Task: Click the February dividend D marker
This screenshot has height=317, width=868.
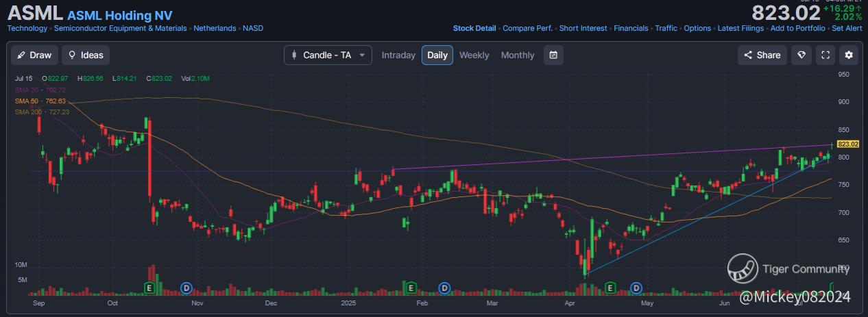Action: 445,288
